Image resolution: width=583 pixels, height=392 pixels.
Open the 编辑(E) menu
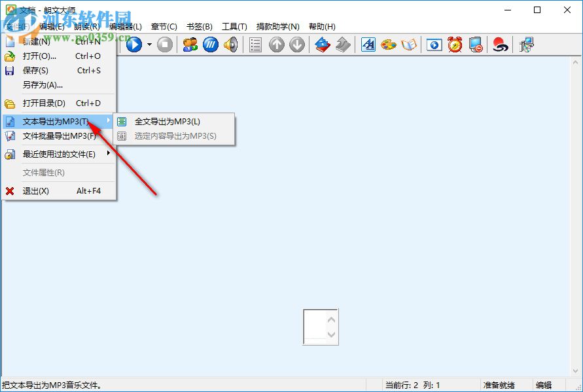pyautogui.click(x=52, y=27)
